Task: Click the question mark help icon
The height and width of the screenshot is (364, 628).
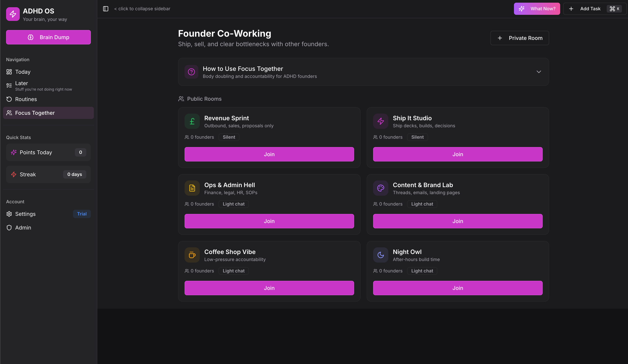Action: (x=191, y=72)
